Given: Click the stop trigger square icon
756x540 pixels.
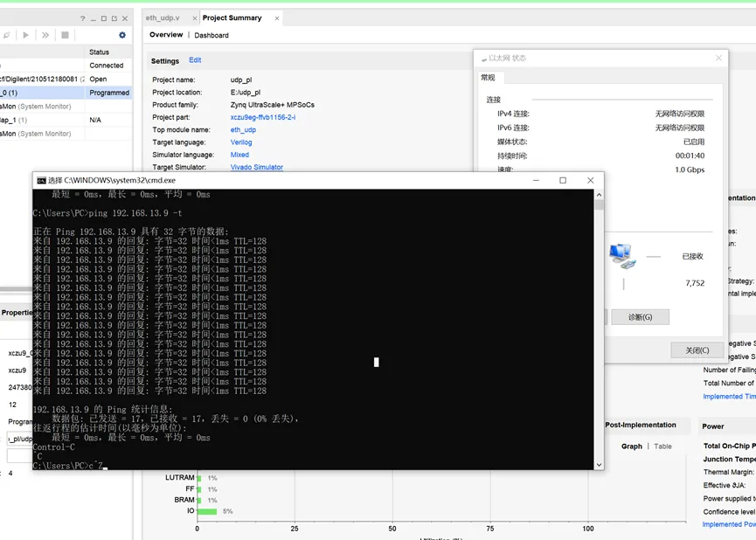Looking at the screenshot, I should point(65,35).
